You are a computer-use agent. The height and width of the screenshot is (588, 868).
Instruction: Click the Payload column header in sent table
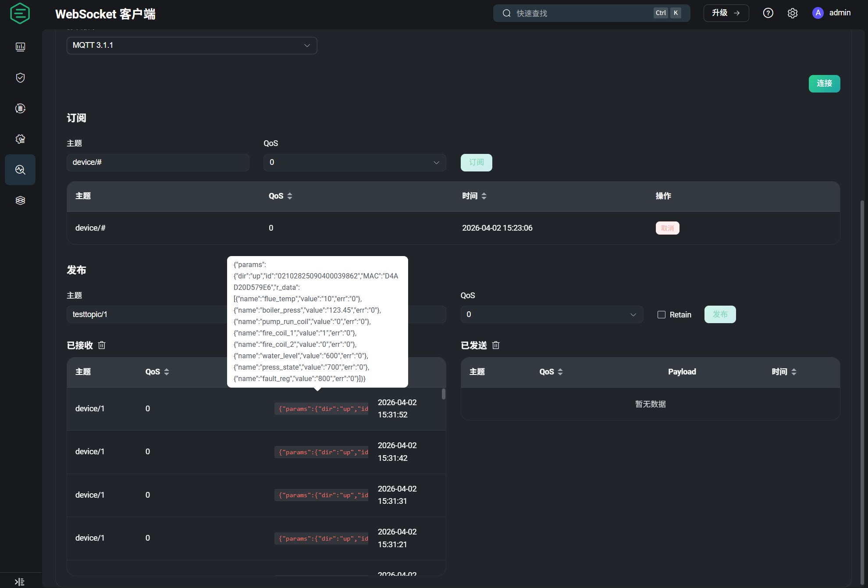pos(682,372)
